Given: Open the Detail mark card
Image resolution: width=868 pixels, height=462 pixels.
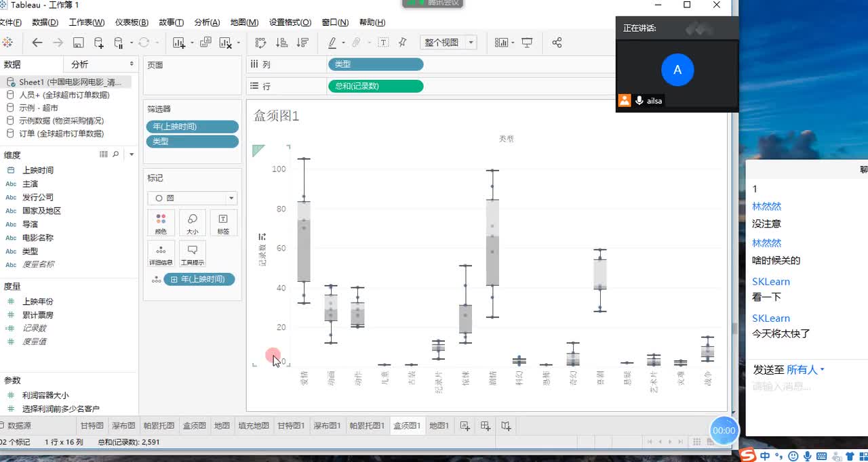Looking at the screenshot, I should tap(161, 254).
